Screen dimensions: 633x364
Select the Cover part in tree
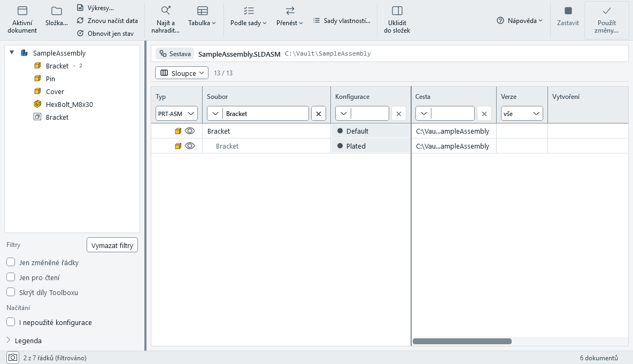click(55, 91)
